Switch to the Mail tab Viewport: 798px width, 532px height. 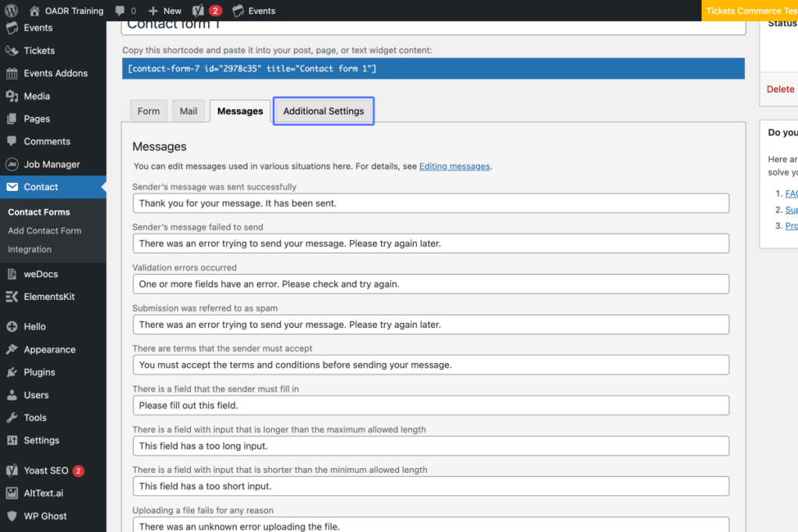click(189, 111)
